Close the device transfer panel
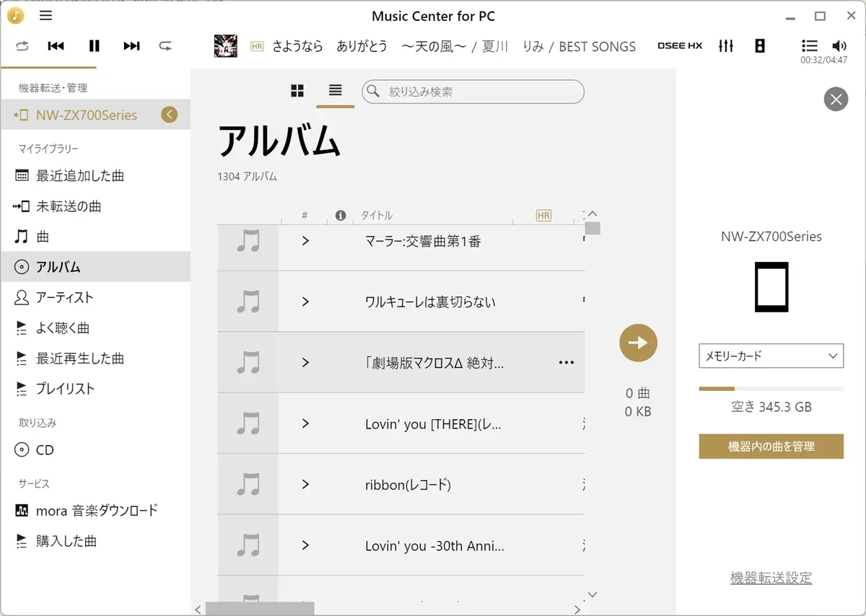This screenshot has height=616, width=866. tap(836, 99)
